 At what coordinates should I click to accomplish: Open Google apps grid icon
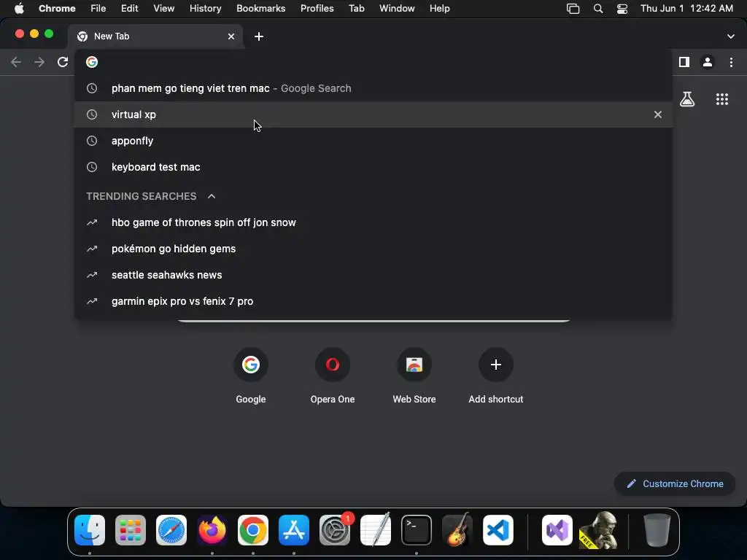tap(722, 99)
